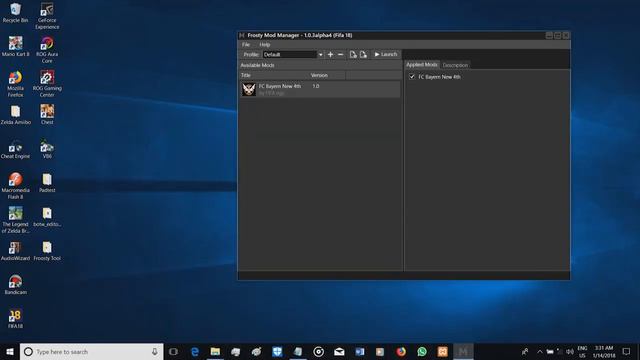Show hidden system tray icons
The image size is (640, 360).
pyautogui.click(x=540, y=351)
